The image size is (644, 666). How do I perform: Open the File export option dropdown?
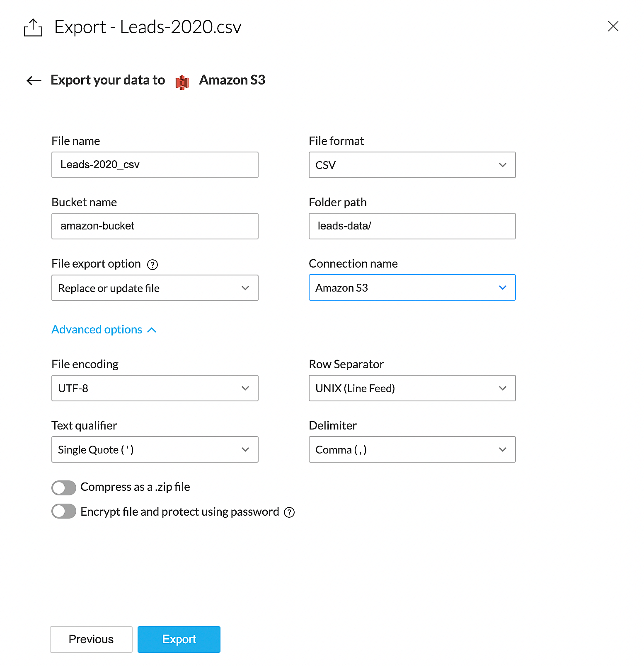click(155, 288)
